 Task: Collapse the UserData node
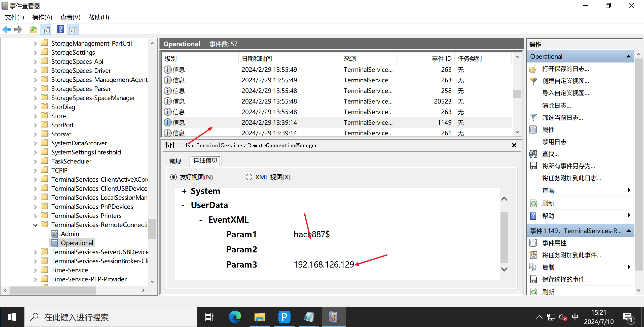point(183,206)
